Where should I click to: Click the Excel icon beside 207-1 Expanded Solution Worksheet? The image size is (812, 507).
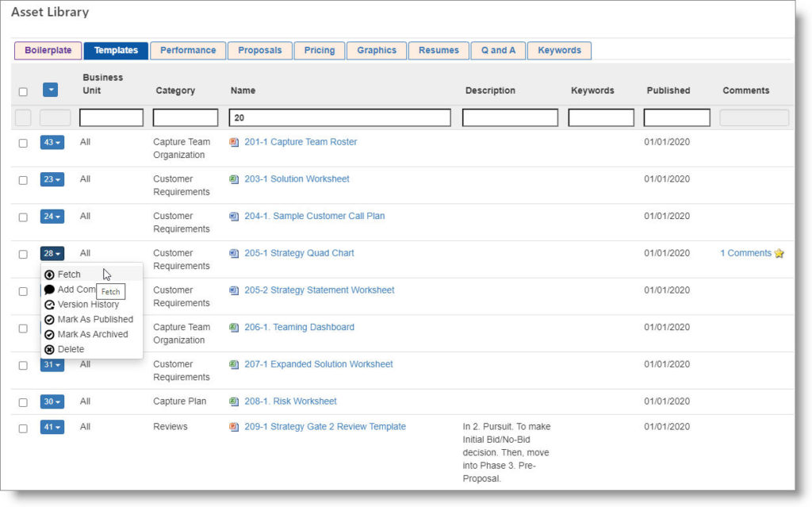(x=234, y=364)
